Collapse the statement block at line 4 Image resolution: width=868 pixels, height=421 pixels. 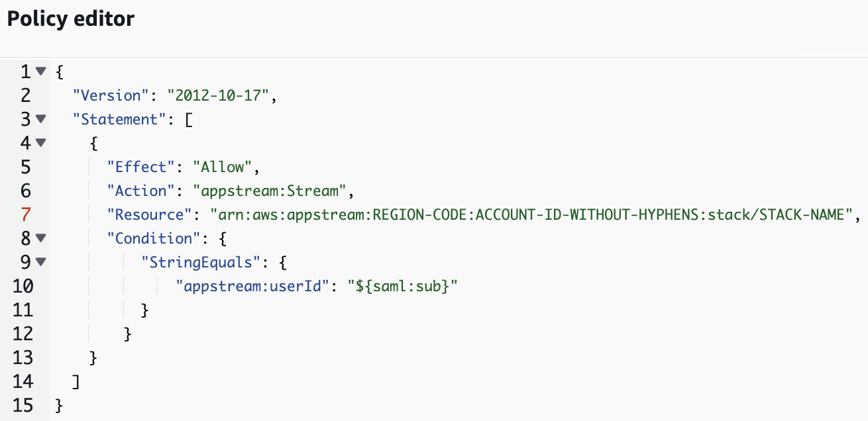(41, 143)
